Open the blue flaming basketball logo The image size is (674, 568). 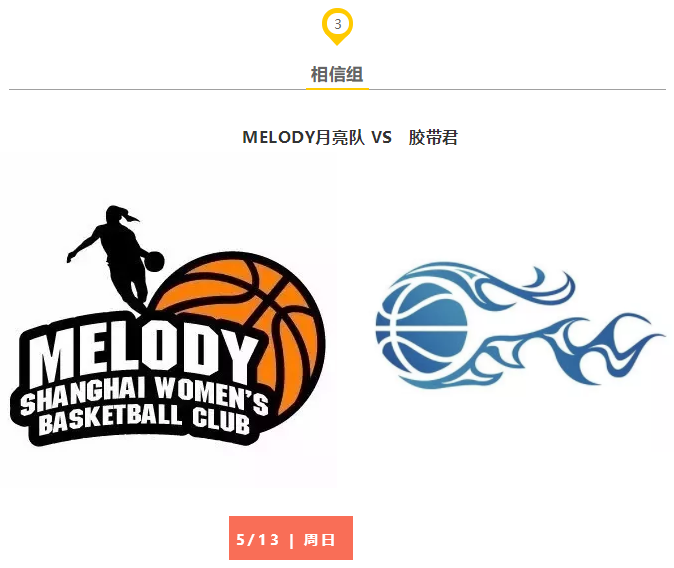click(519, 325)
